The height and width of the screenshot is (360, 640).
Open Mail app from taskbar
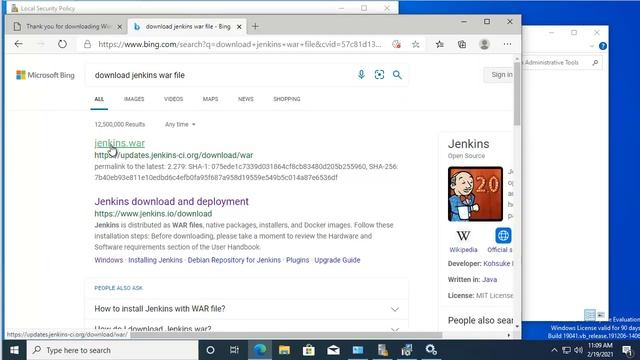pos(333,350)
